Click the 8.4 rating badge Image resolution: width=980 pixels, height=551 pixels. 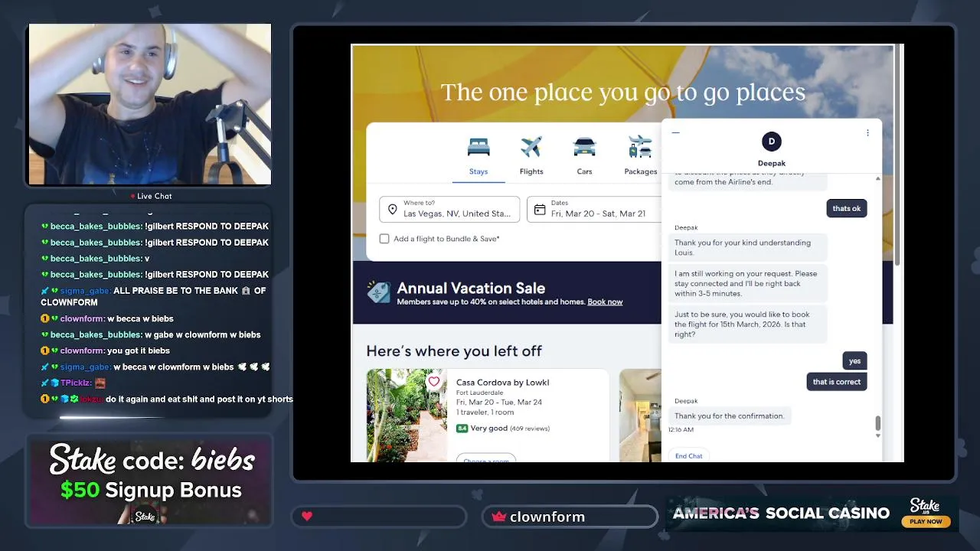(462, 428)
